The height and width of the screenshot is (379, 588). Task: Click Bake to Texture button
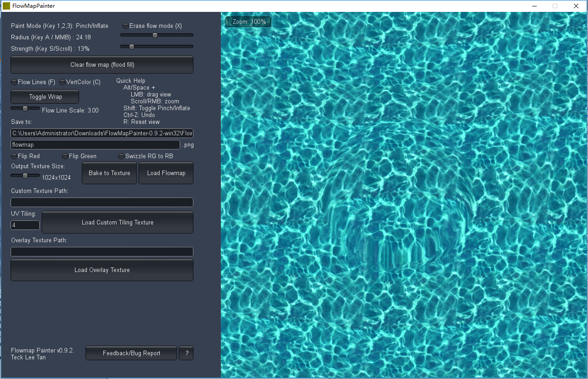(x=109, y=173)
